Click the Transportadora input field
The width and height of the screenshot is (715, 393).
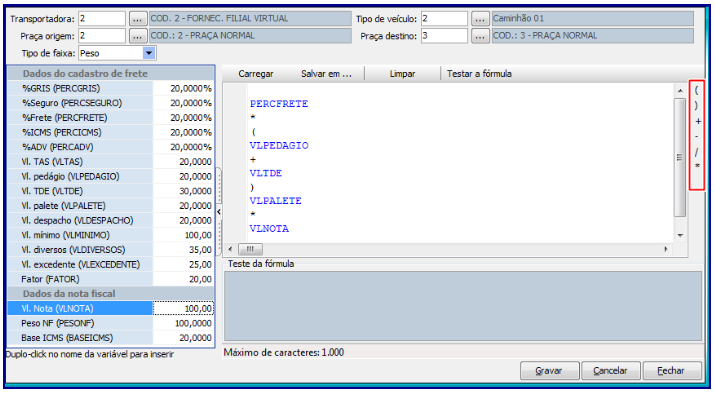pos(102,19)
